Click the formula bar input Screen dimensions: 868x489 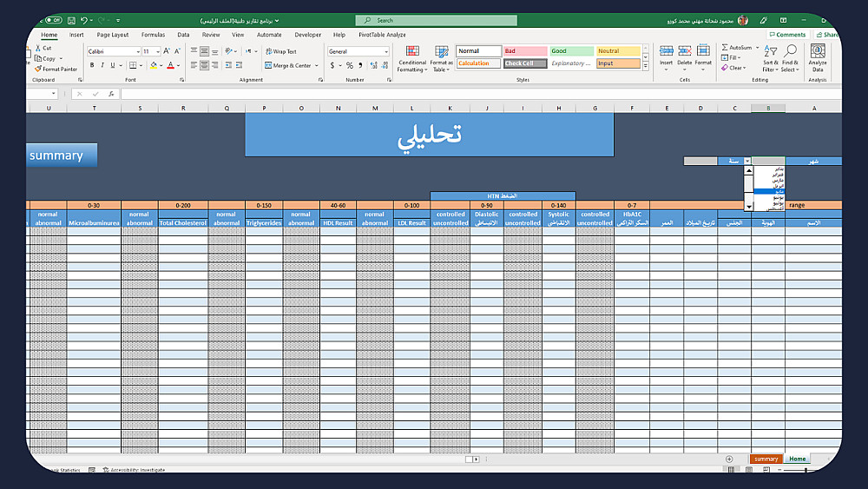coord(481,94)
